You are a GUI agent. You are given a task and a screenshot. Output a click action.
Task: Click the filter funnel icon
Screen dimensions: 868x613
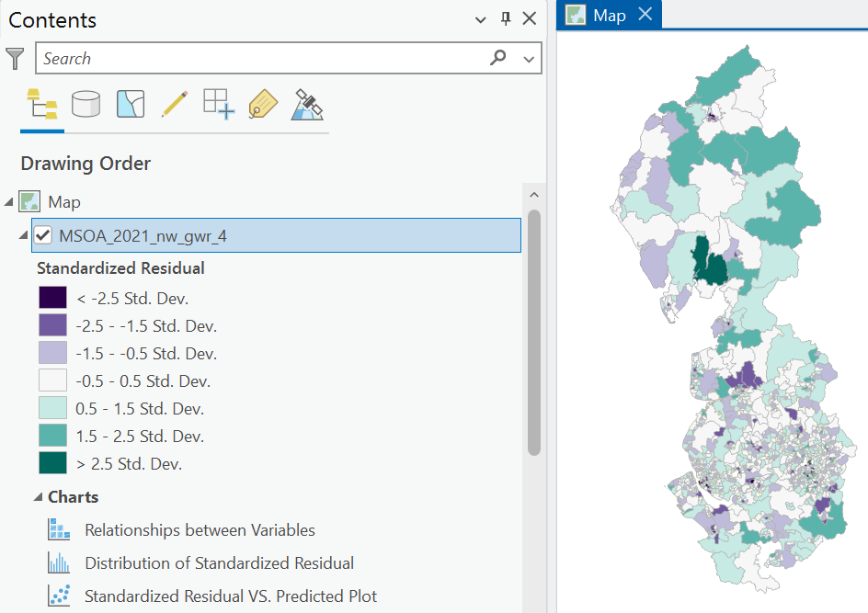pos(16,58)
